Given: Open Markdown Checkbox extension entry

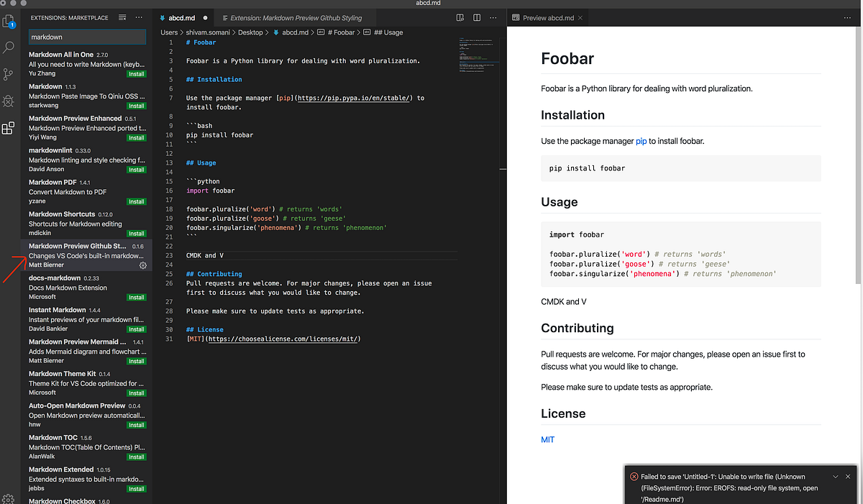Looking at the screenshot, I should 87,500.
